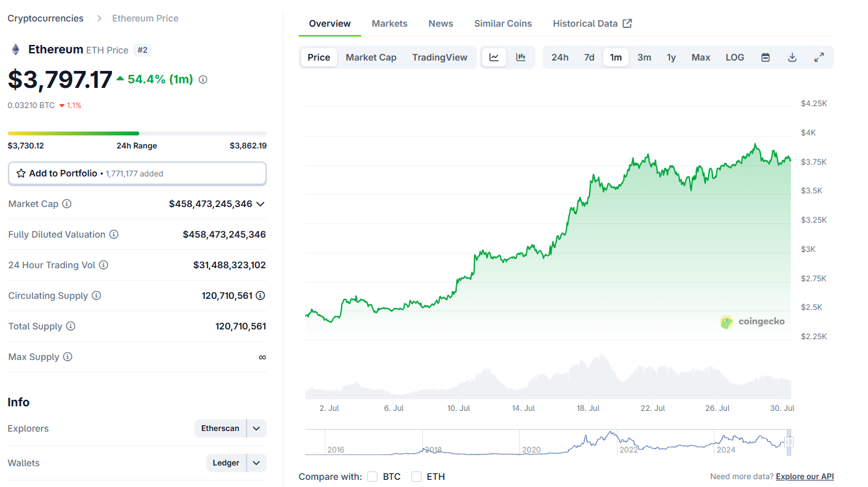Click the star icon in Add to Portfolio
868x487 pixels.
point(21,173)
